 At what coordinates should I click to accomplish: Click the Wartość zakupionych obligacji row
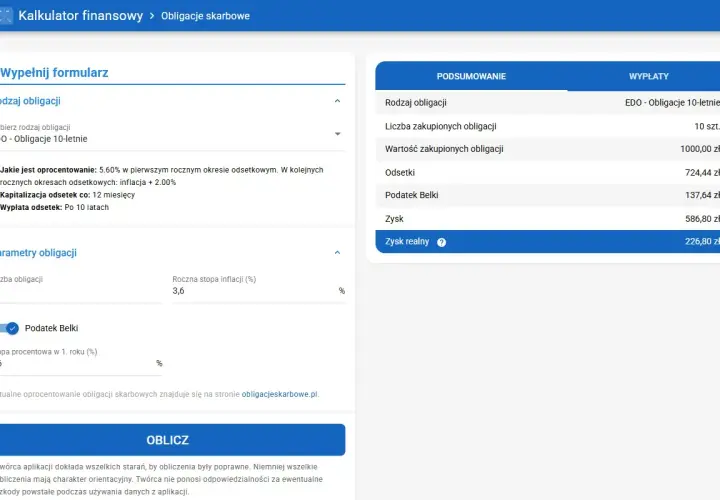pos(548,149)
